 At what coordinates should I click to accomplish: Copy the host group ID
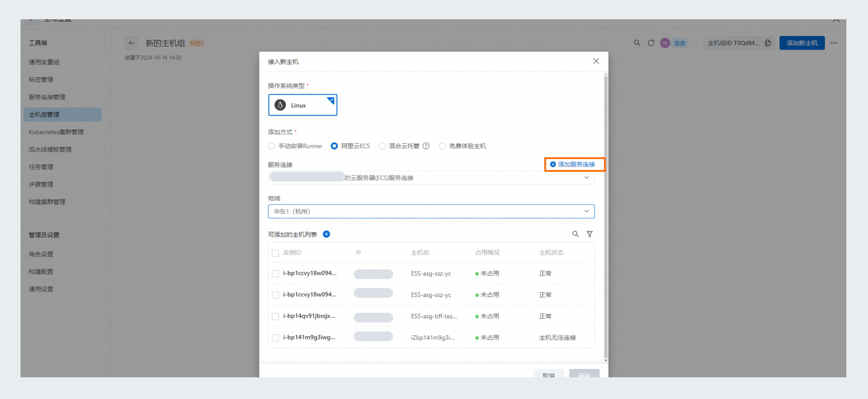tap(768, 43)
